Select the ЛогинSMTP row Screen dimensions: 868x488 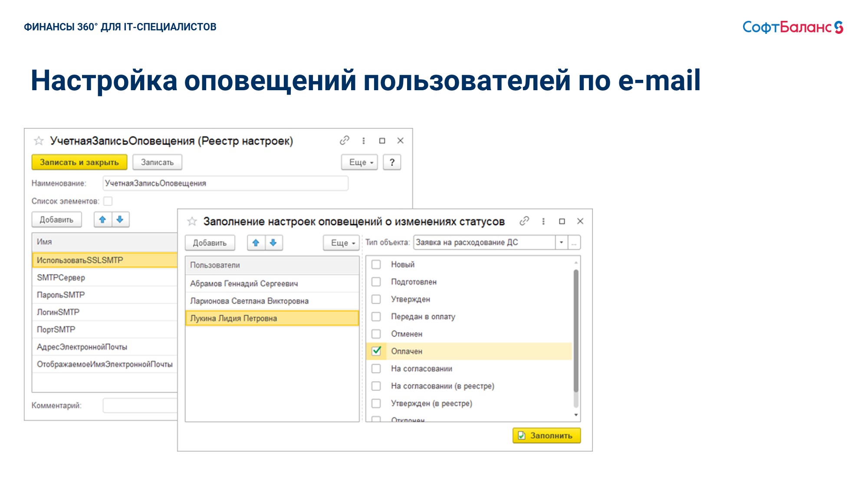click(105, 312)
